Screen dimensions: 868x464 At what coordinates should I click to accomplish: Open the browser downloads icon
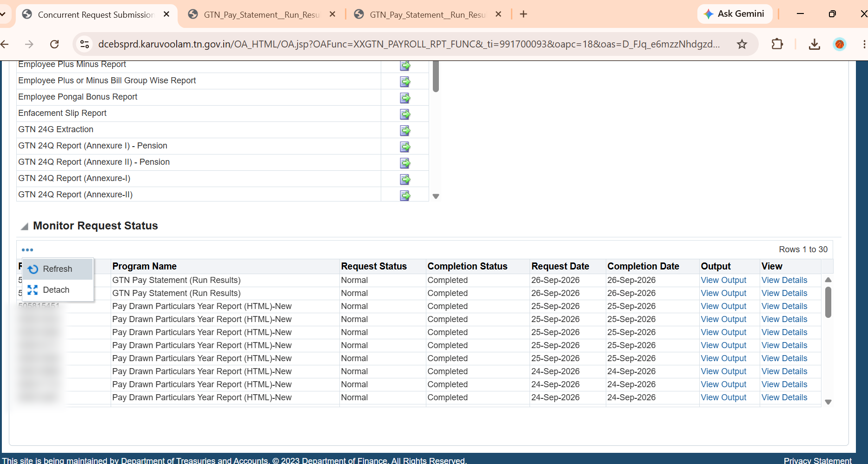815,44
